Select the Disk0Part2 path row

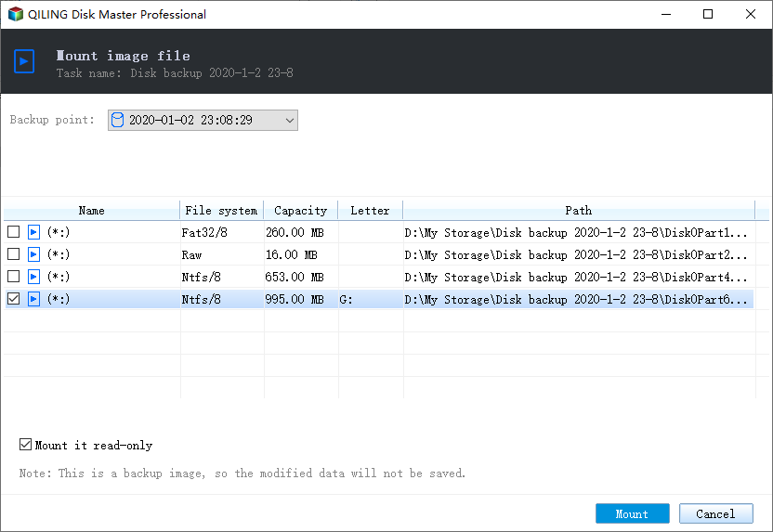coord(379,254)
